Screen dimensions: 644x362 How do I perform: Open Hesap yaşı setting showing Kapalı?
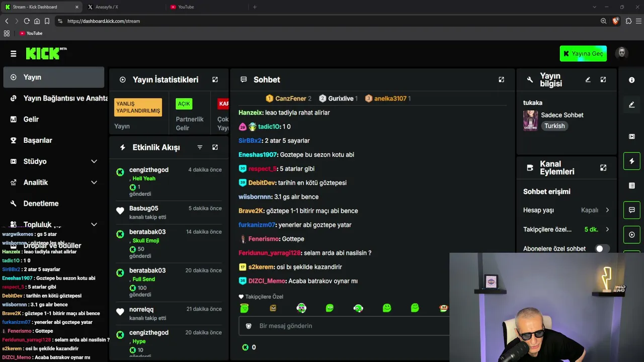(567, 210)
